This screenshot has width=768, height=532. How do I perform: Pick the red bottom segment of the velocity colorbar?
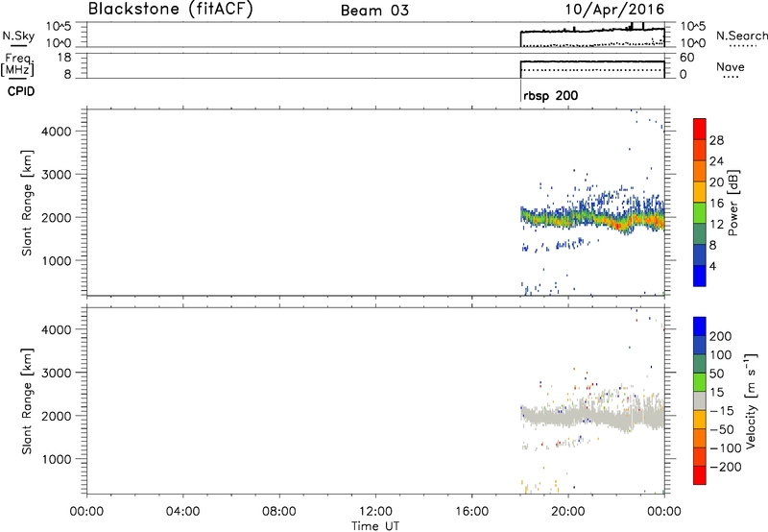tap(700, 475)
